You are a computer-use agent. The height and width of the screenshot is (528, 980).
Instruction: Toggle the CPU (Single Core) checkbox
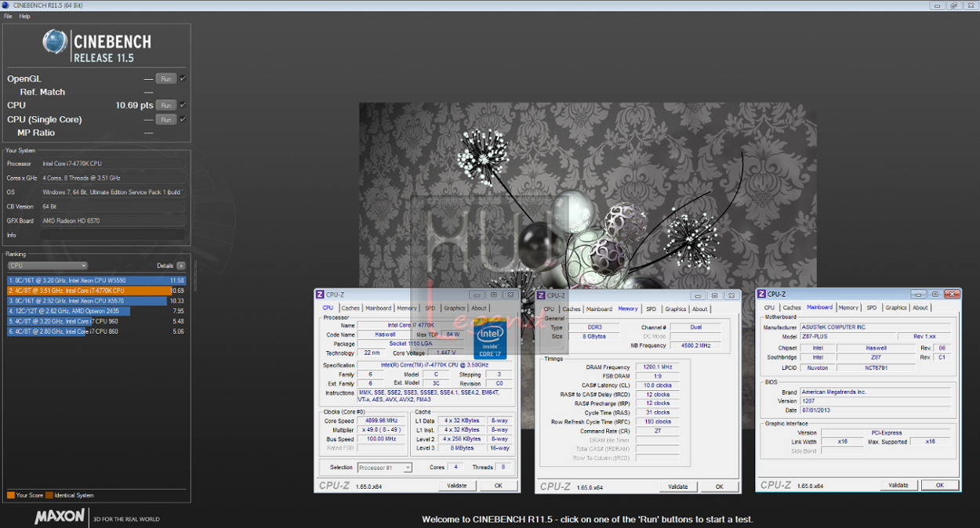(x=183, y=119)
